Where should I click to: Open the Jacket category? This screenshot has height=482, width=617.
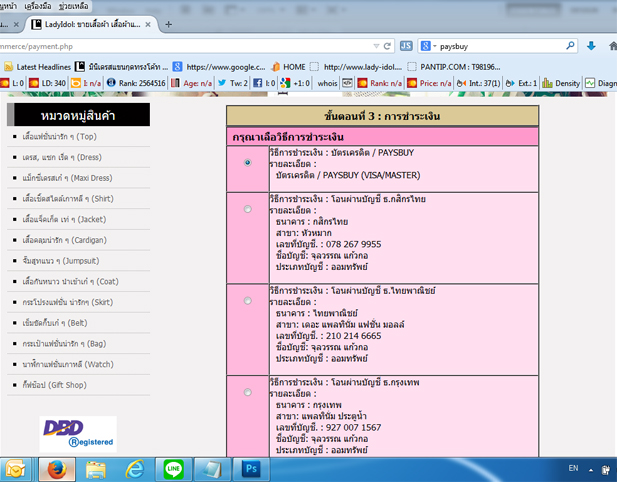(x=64, y=219)
